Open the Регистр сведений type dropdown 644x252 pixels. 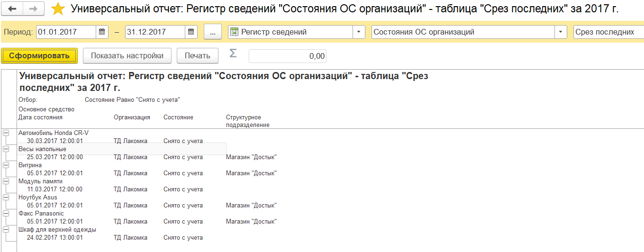click(359, 32)
